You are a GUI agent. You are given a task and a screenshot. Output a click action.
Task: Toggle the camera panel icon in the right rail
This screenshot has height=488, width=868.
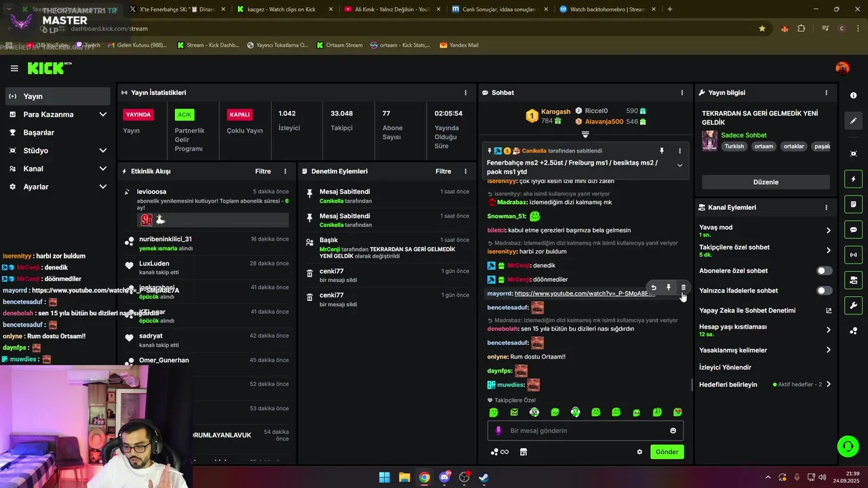(x=854, y=280)
